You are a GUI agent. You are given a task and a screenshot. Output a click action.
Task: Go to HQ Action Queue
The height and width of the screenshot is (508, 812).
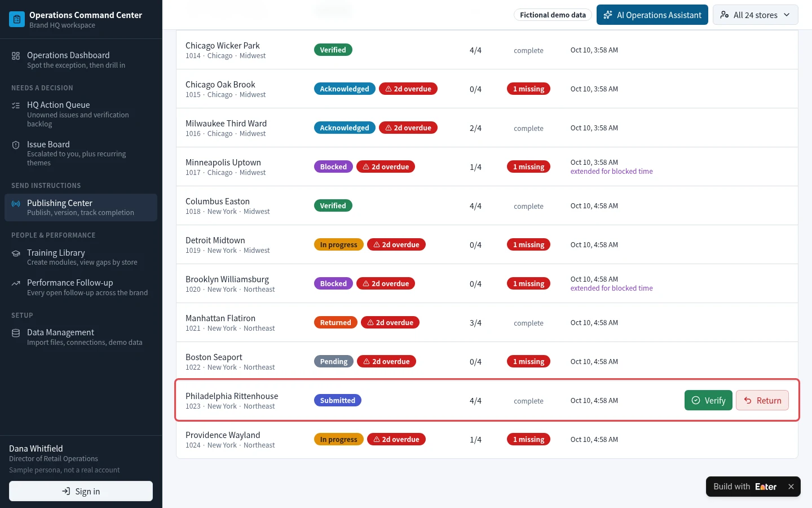click(x=81, y=114)
